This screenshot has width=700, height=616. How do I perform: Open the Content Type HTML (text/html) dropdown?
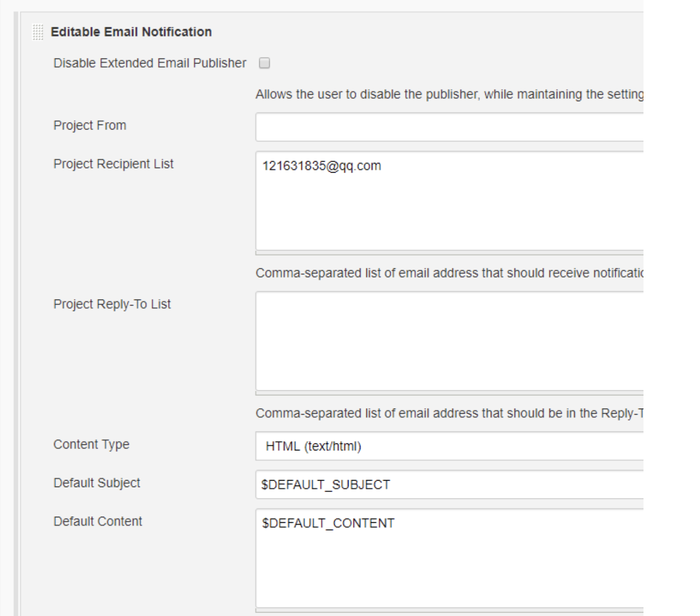pyautogui.click(x=449, y=446)
